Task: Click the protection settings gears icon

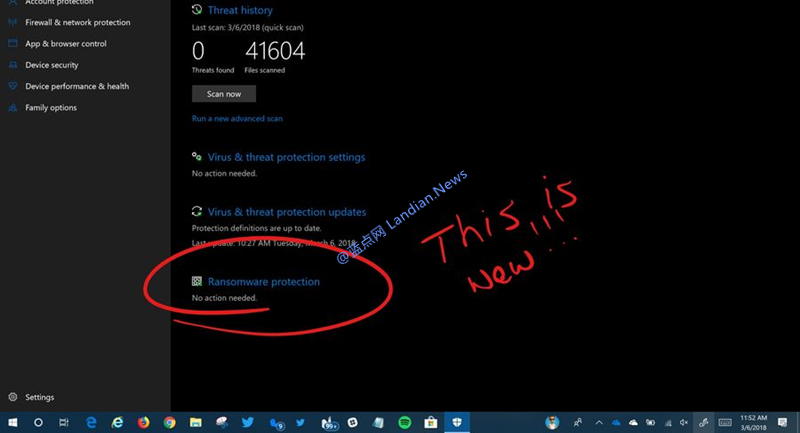Action: tap(197, 156)
